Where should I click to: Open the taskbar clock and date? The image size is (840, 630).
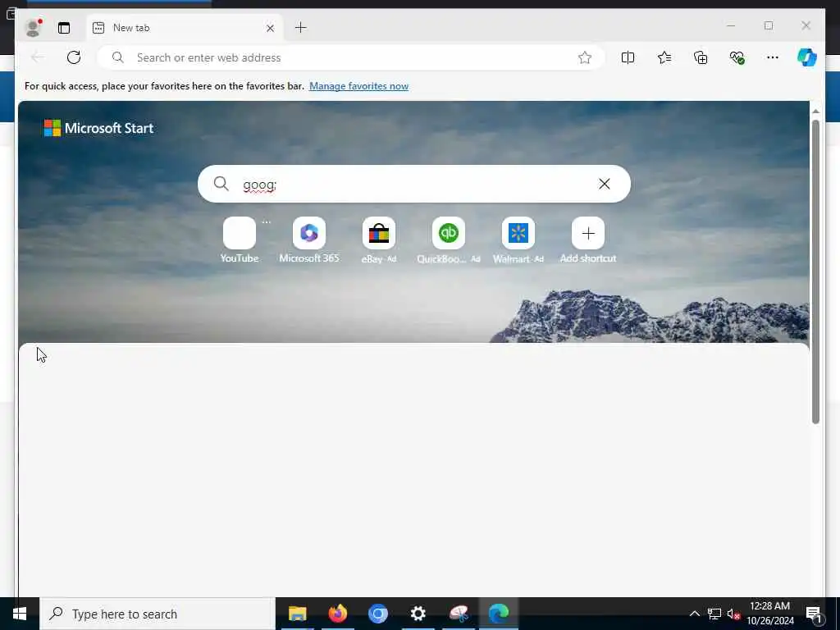point(769,614)
